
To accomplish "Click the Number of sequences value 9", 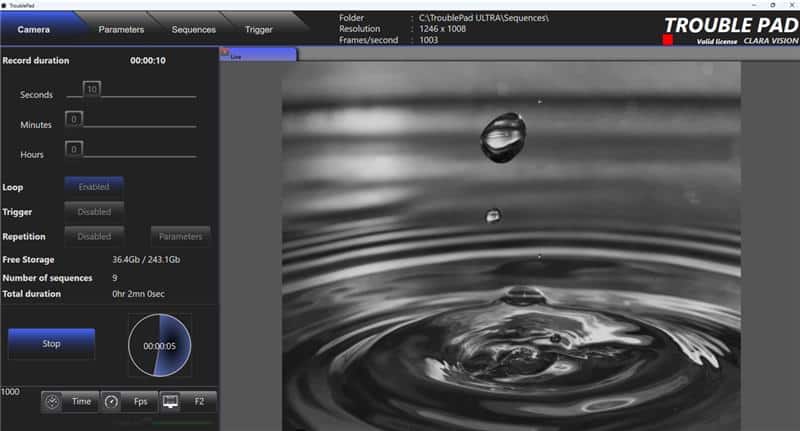I will coord(115,278).
